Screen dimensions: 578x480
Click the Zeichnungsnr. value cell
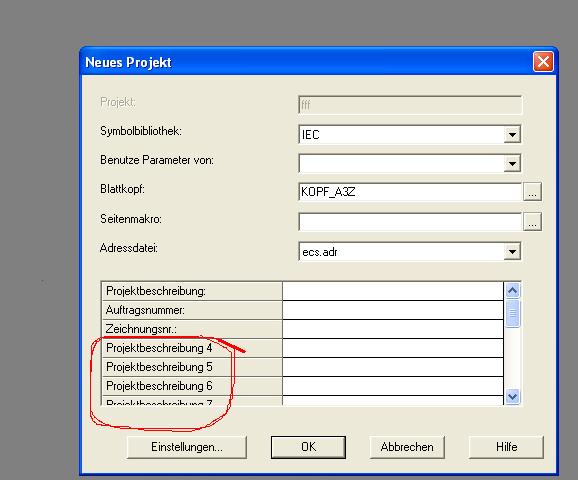point(393,329)
